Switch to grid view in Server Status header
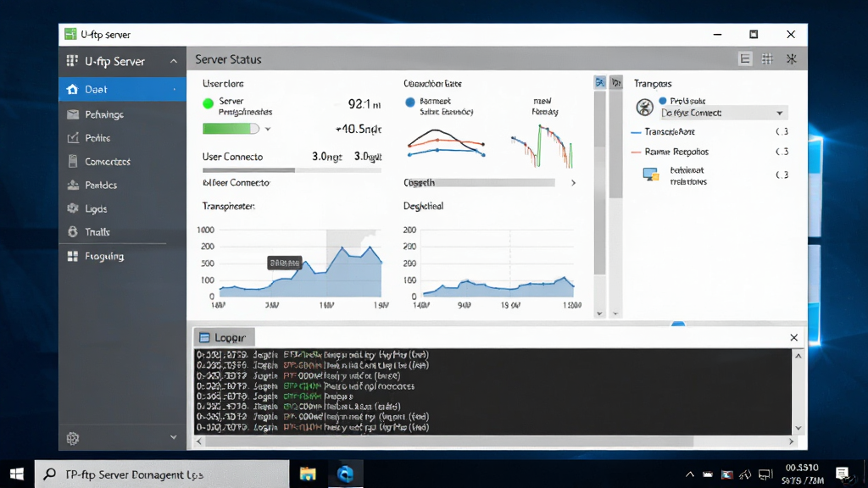The image size is (868, 488). click(767, 58)
